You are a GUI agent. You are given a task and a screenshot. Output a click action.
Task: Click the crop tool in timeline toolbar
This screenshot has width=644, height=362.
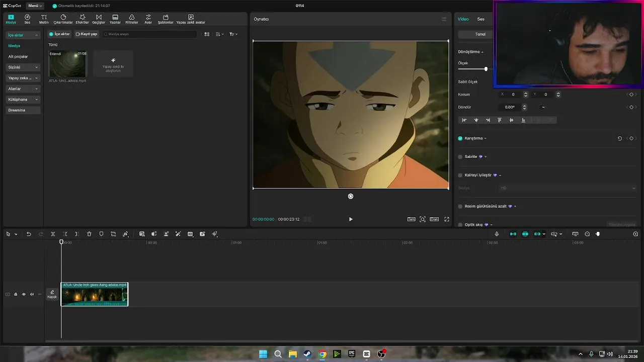pyautogui.click(x=113, y=234)
